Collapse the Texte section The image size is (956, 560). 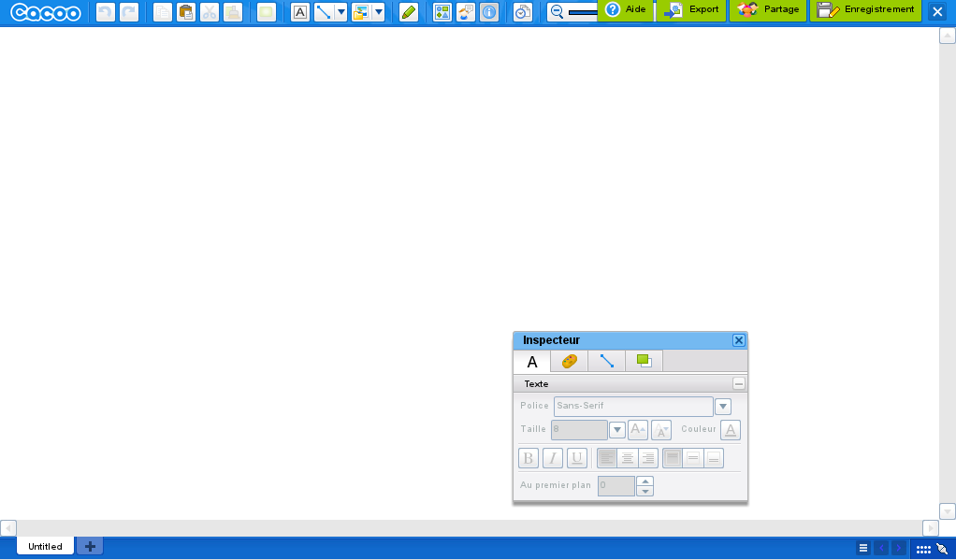[x=738, y=383]
